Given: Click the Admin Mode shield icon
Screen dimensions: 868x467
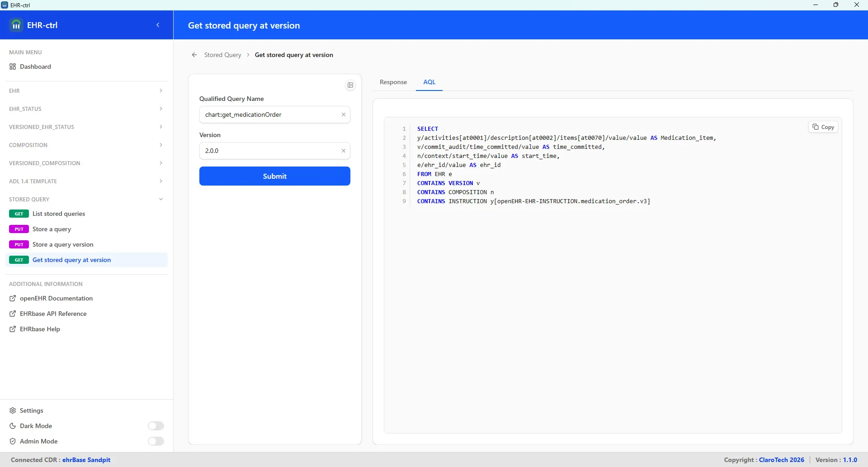Looking at the screenshot, I should (13, 441).
